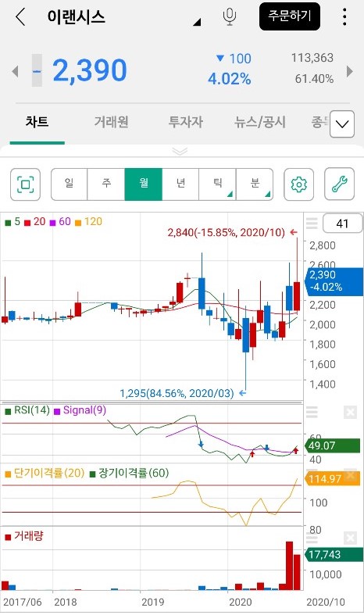364x615 pixels.
Task: Switch to the 투자자 tab
Action: point(185,122)
